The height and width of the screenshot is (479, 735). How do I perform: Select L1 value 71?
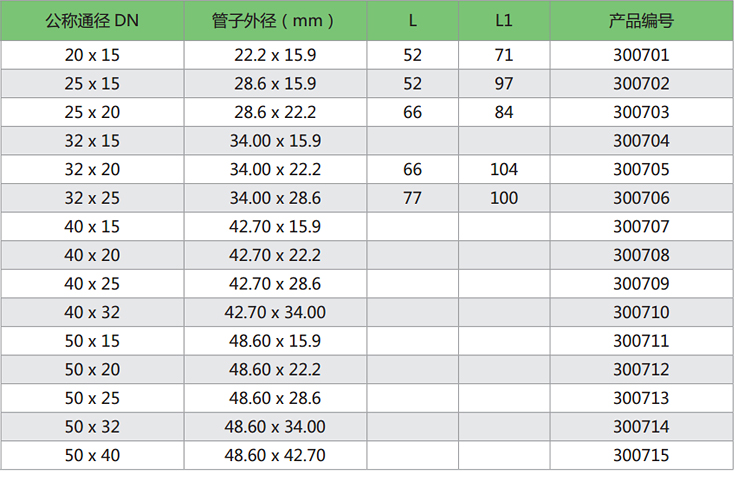[x=504, y=55]
